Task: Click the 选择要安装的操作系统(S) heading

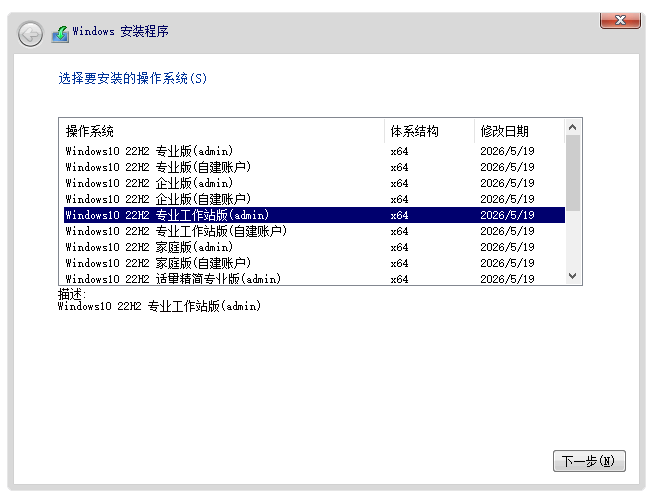Action: tap(133, 78)
